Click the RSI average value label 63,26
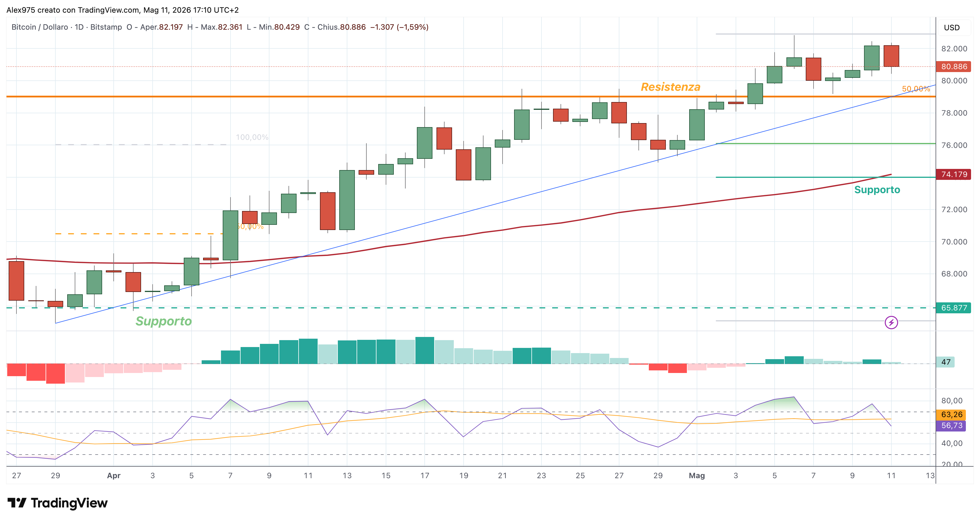This screenshot has height=522, width=980. point(951,414)
